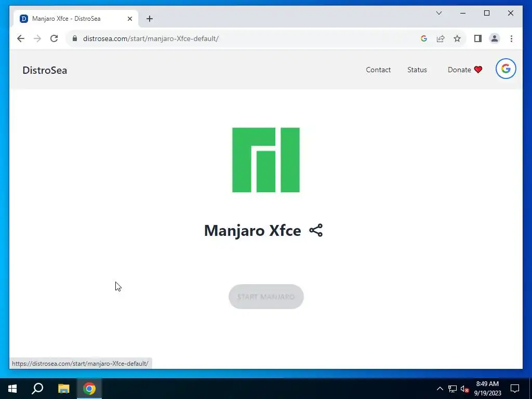Image resolution: width=532 pixels, height=399 pixels.
Task: Click the share this page icon
Action: point(441,38)
